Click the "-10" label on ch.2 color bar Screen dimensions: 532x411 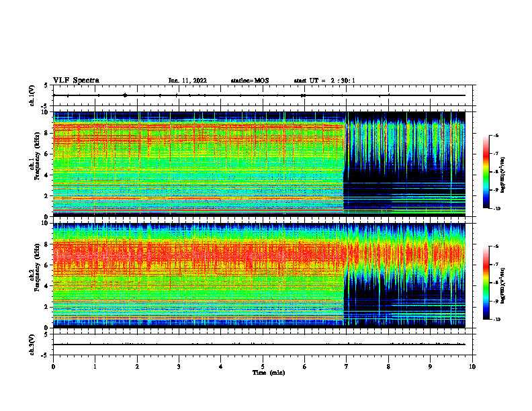tap(497, 319)
